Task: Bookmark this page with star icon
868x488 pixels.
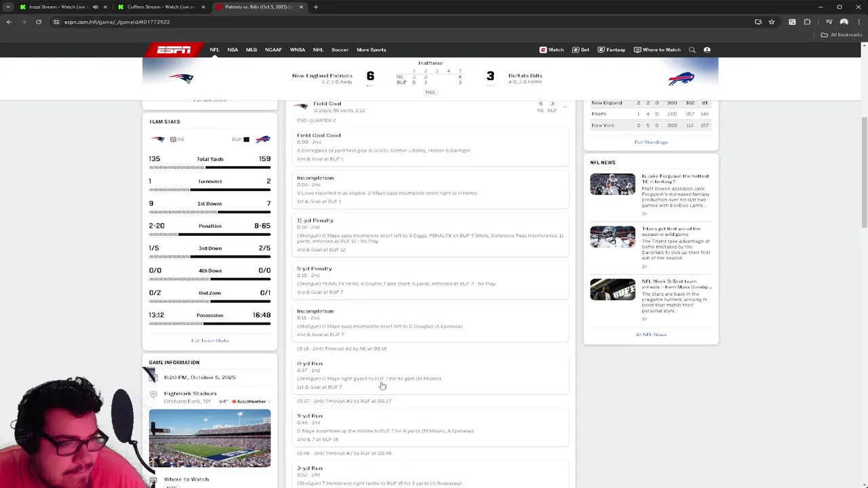Action: point(772,22)
